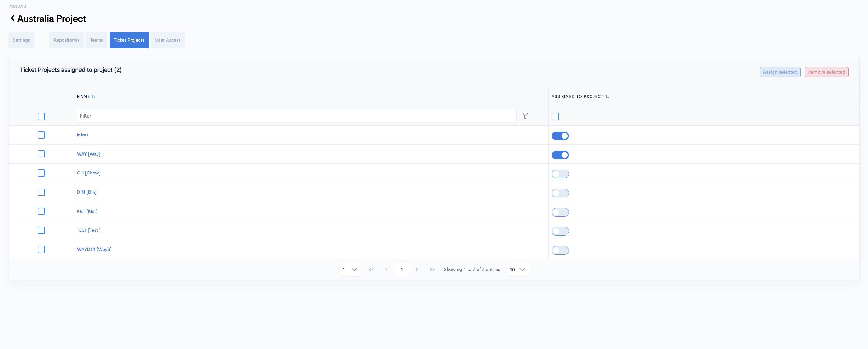Enable the WAYD11 [WayS] assigned toggle
This screenshot has height=349, width=868.
pyautogui.click(x=560, y=250)
